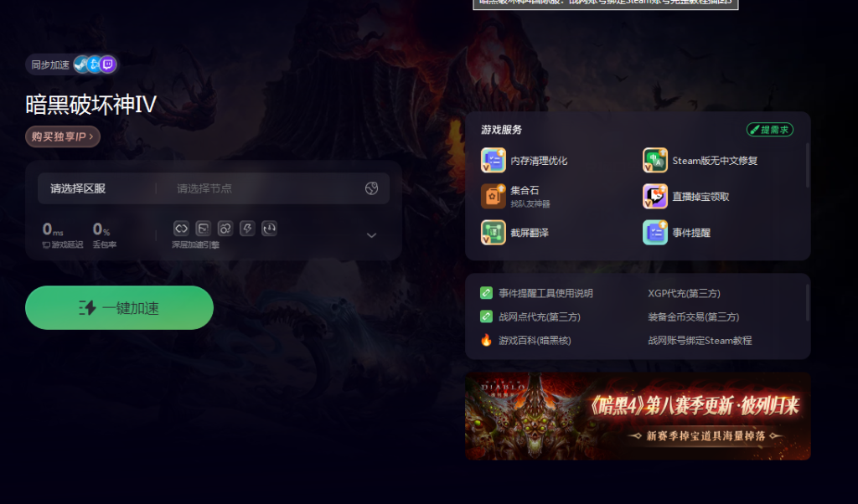Image resolution: width=858 pixels, height=504 pixels.
Task: Click the chain-link acceleration engine icon
Action: 225,229
